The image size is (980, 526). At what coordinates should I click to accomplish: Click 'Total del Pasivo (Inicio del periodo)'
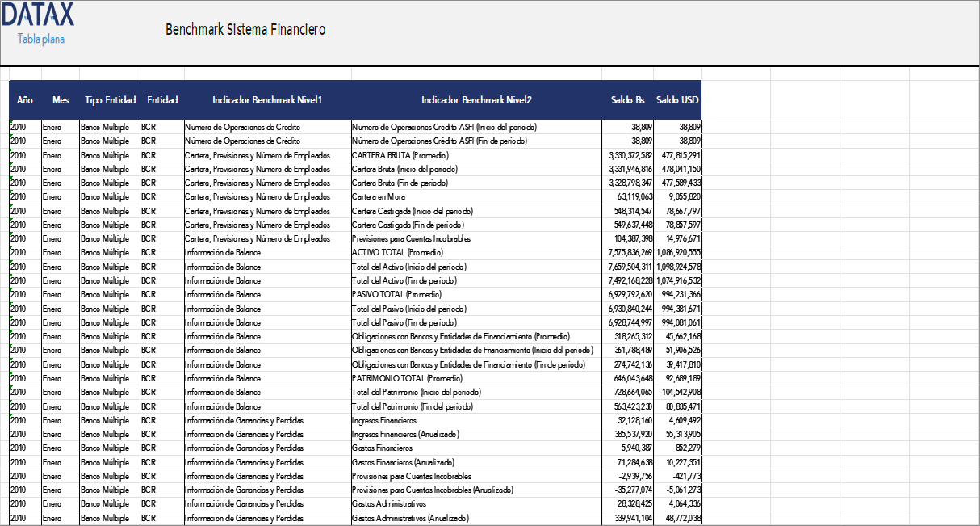click(476, 309)
